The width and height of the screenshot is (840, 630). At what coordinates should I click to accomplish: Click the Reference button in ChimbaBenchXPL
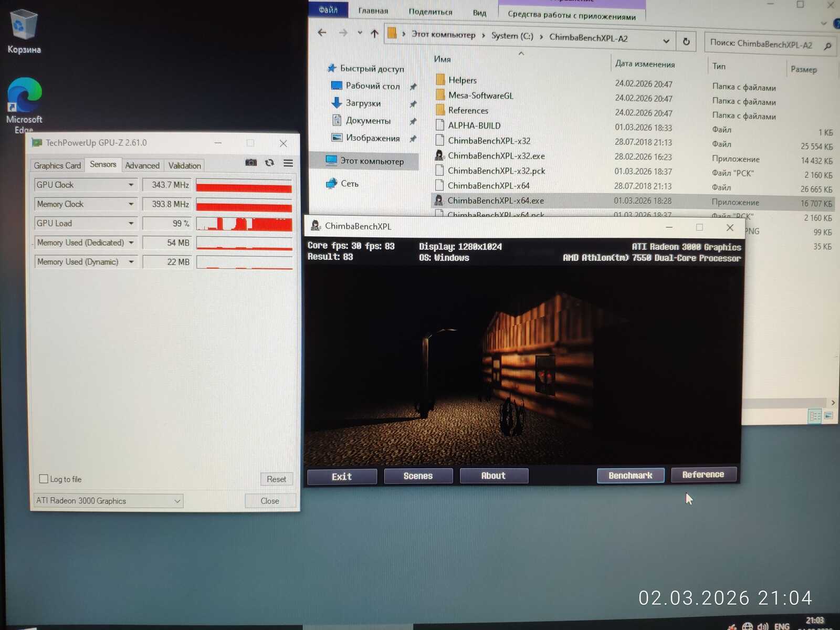703,474
